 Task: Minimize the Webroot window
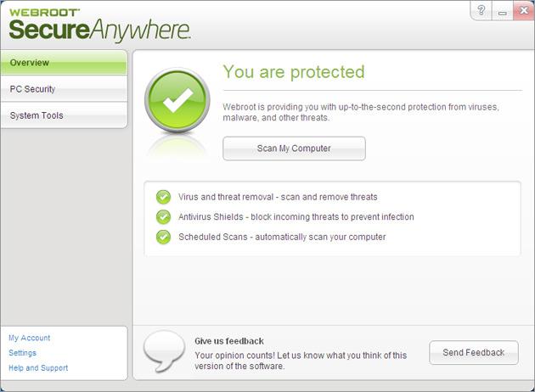point(502,11)
